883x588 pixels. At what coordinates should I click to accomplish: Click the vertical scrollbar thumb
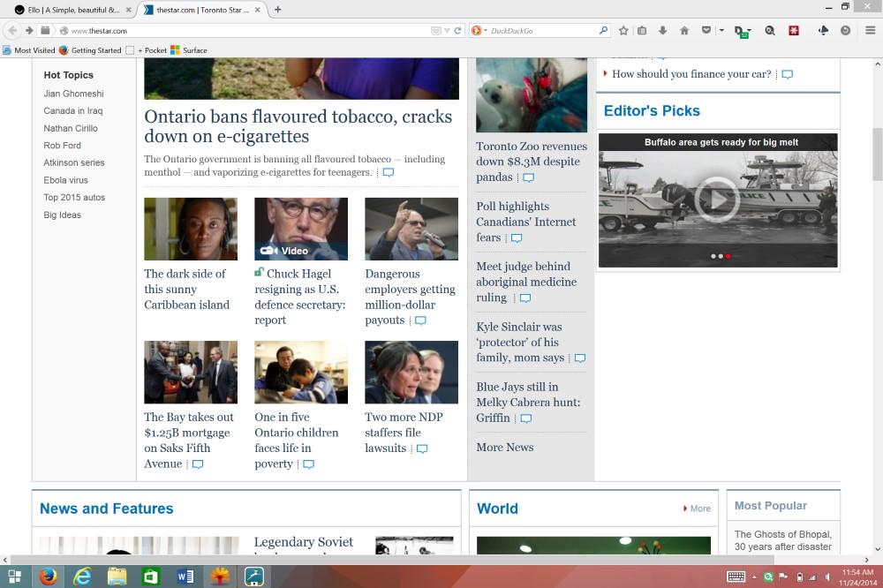click(878, 154)
